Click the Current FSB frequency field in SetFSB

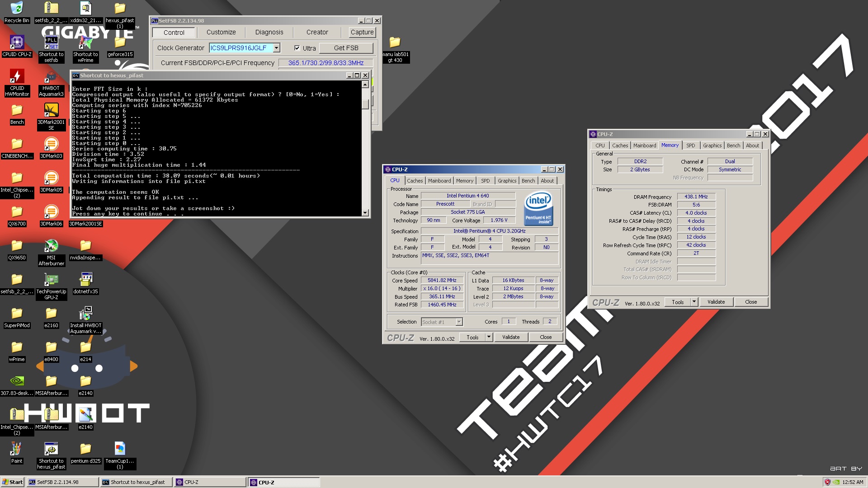click(326, 63)
